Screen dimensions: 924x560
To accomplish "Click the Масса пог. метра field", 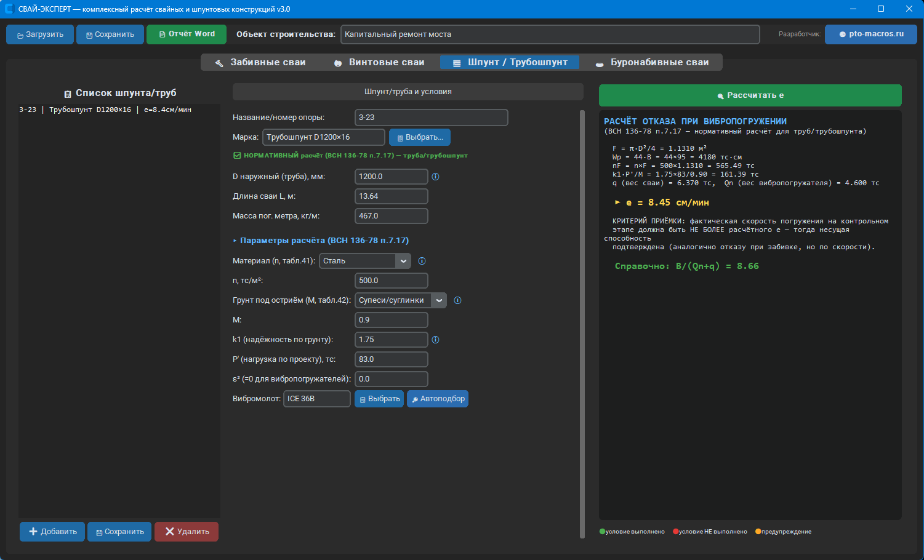I will click(x=392, y=216).
